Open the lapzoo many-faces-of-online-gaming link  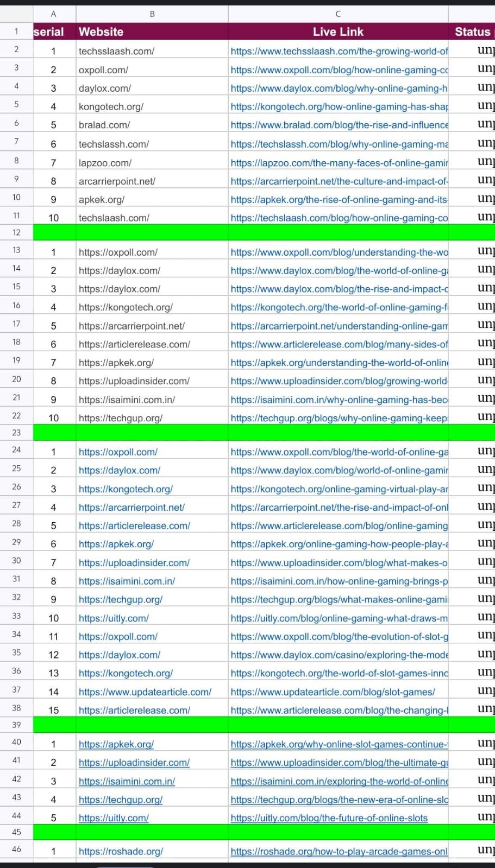point(339,162)
